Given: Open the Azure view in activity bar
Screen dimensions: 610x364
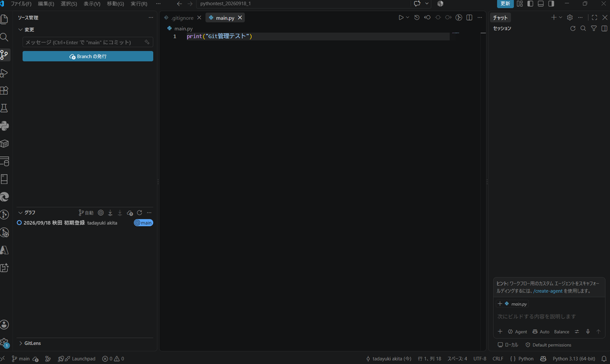Looking at the screenshot, I should click(4, 250).
